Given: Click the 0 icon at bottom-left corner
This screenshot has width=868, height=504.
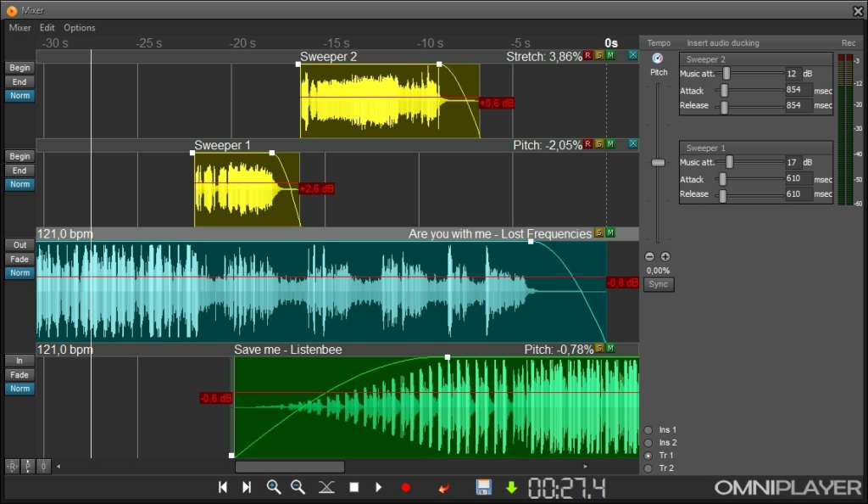Looking at the screenshot, I should point(43,467).
